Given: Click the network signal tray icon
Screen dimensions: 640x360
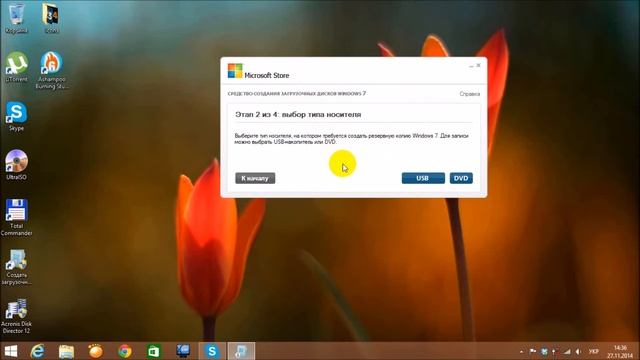Looking at the screenshot, I should point(567,351).
